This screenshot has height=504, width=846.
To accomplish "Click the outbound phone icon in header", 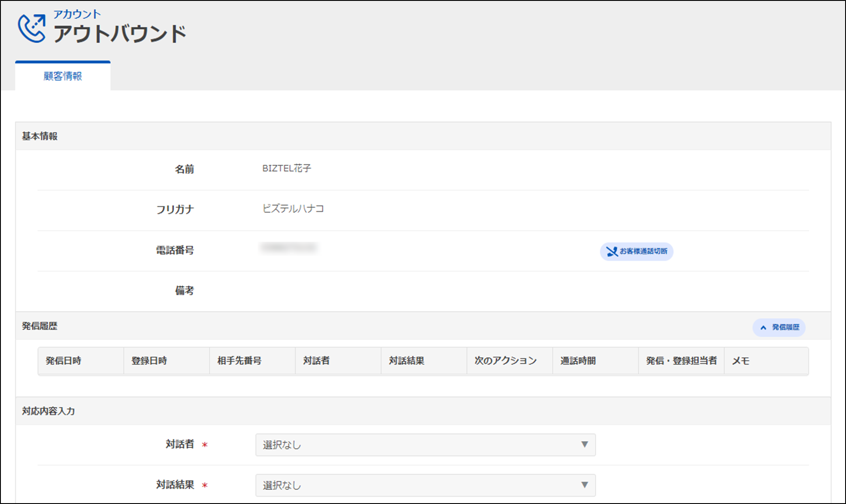I will [31, 28].
